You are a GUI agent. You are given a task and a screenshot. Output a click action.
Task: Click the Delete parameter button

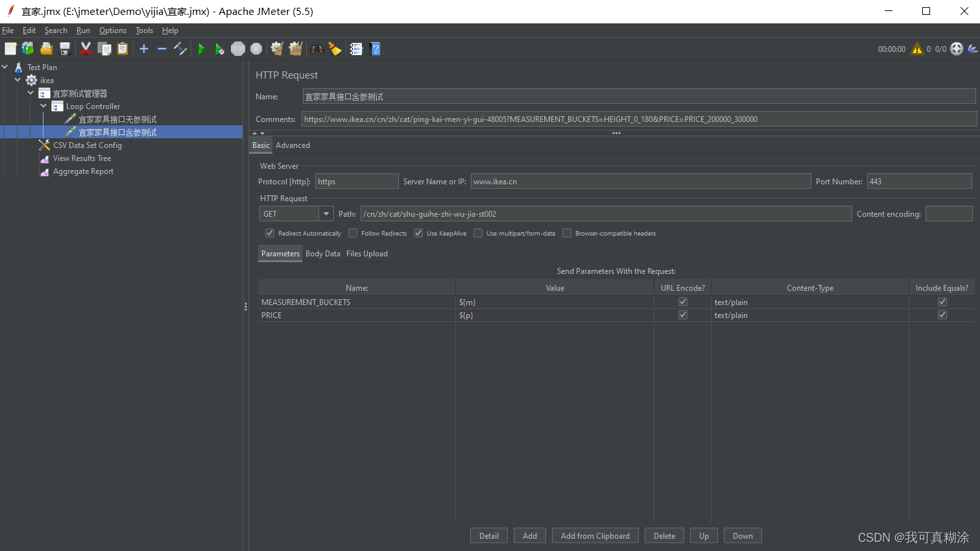(x=664, y=535)
